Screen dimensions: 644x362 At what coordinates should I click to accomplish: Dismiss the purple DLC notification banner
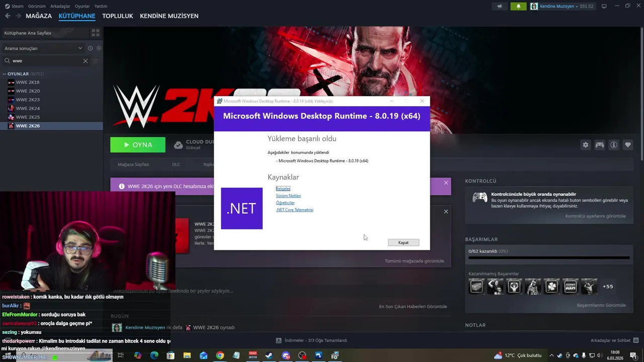tap(446, 183)
